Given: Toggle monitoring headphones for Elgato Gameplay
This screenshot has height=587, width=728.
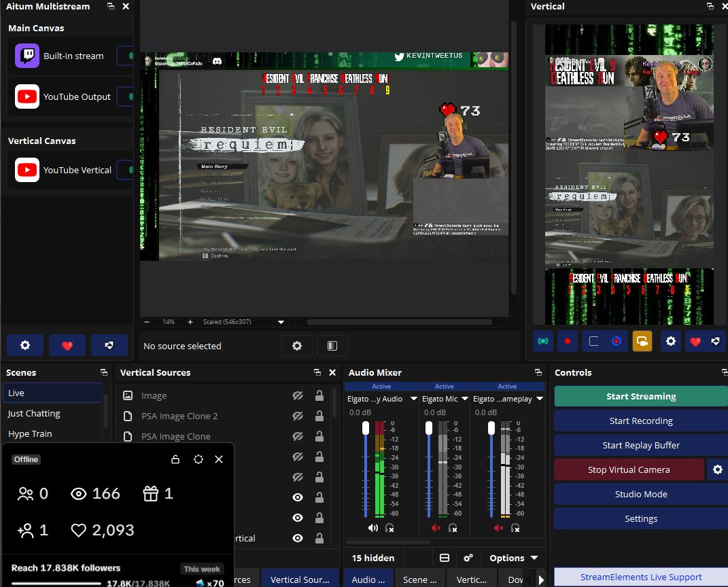Looking at the screenshot, I should point(515,528).
